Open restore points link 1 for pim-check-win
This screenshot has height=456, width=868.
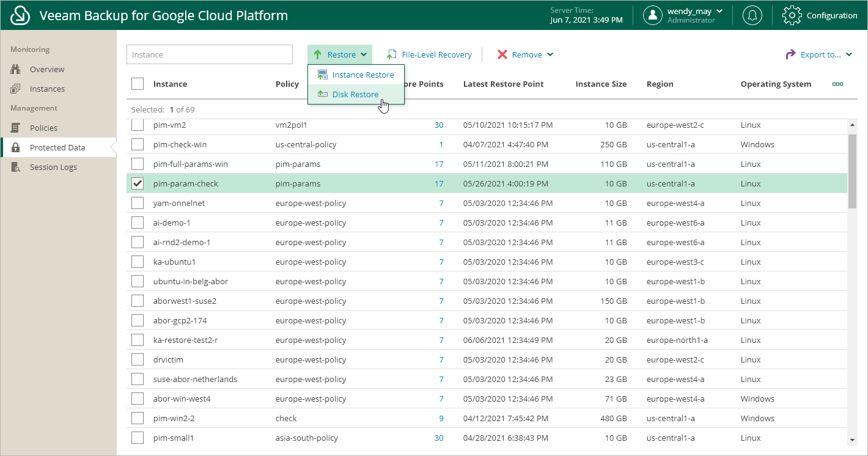coord(441,144)
